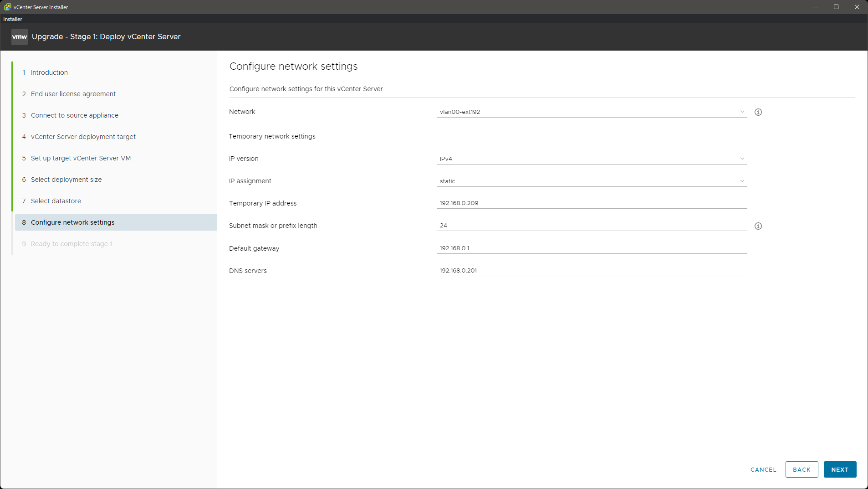Click the info icon beside Subnet mask field
868x489 pixels.
click(x=758, y=226)
